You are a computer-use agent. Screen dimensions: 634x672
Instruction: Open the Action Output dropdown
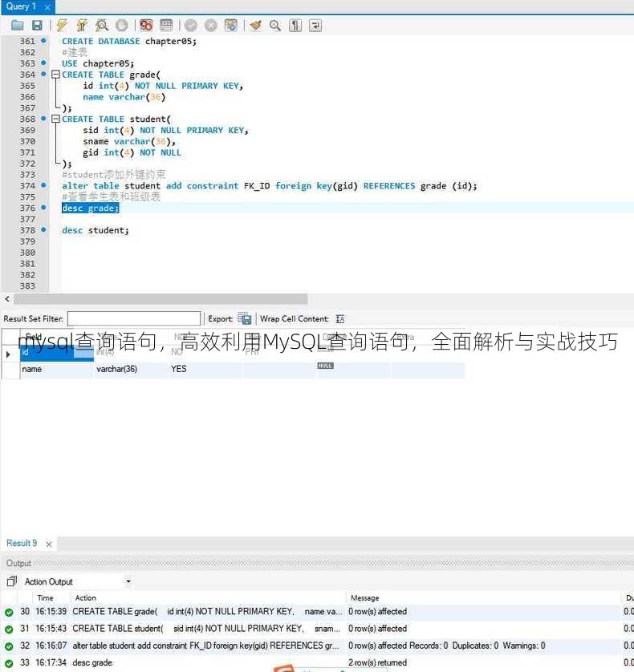128,581
